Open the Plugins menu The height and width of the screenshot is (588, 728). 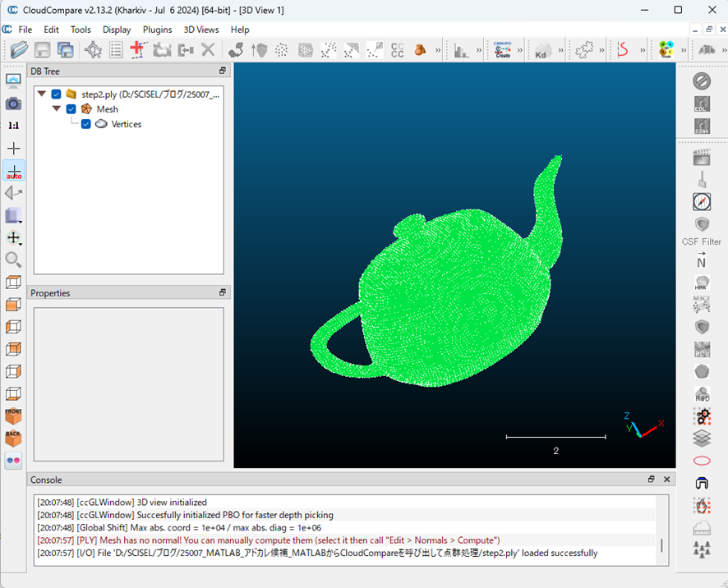(157, 30)
